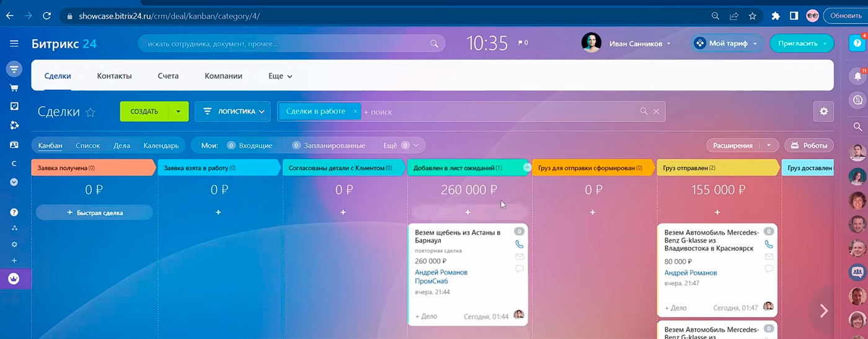Expand more items arrow in left sidebar
The image size is (868, 339).
14,182
